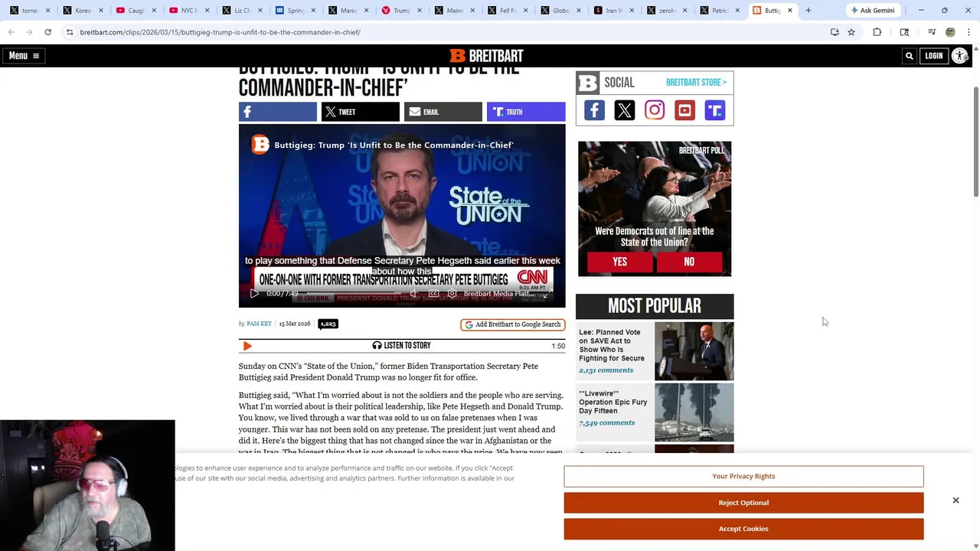Image resolution: width=980 pixels, height=551 pixels.
Task: Click the LISTEN TO STORY headphones label
Action: pyautogui.click(x=401, y=346)
